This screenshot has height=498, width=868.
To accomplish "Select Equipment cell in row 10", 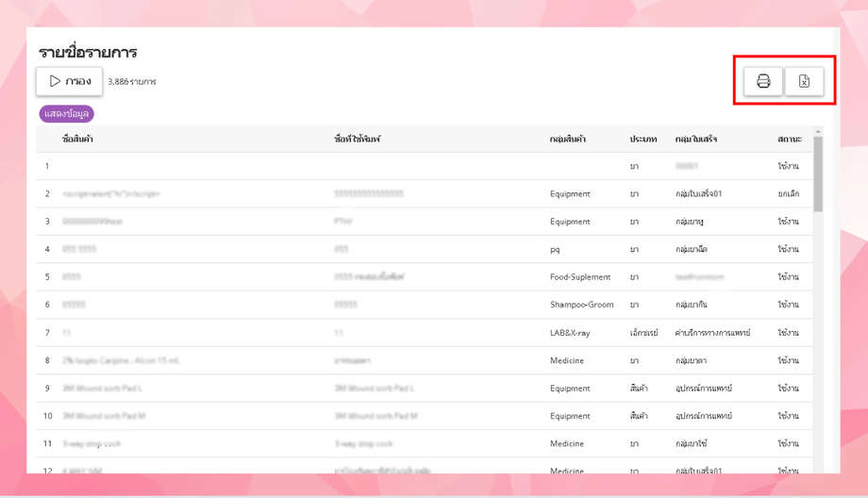I will 570,416.
